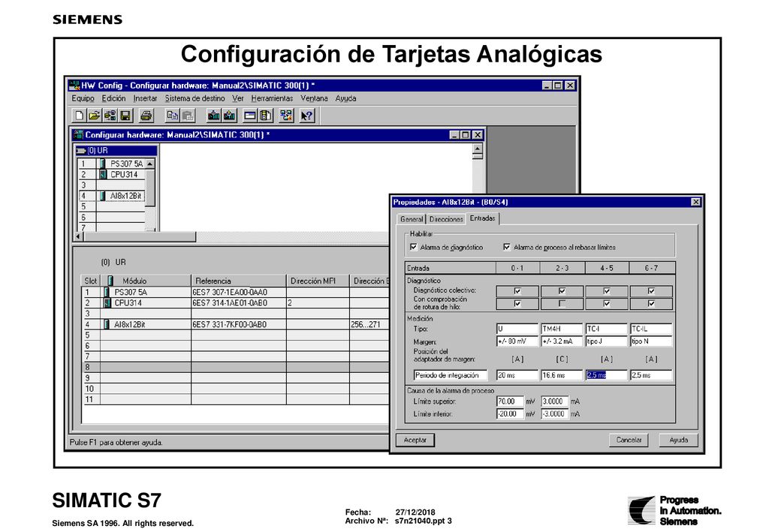Click the CPU314 icon in the detail table
This screenshot has width=769, height=532.
(x=107, y=302)
